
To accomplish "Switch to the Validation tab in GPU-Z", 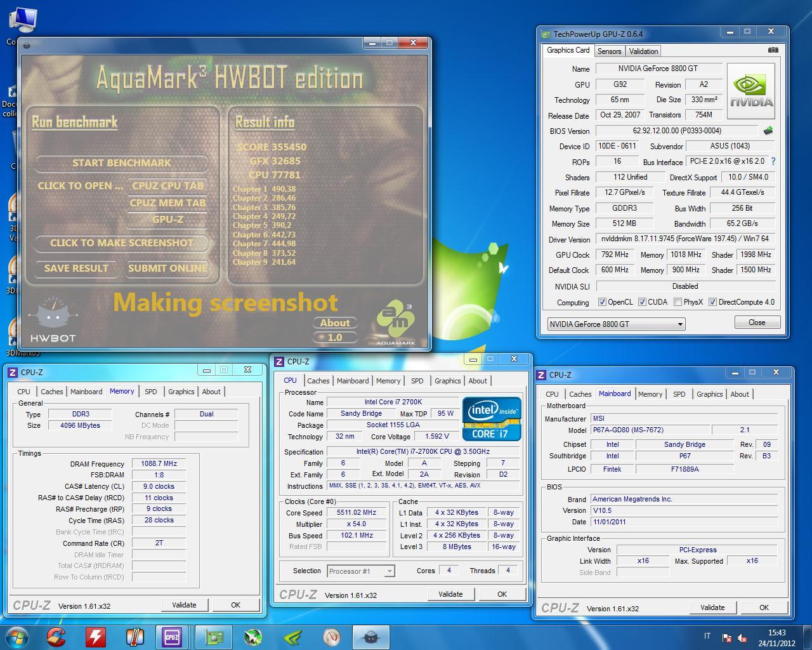I will pos(643,51).
